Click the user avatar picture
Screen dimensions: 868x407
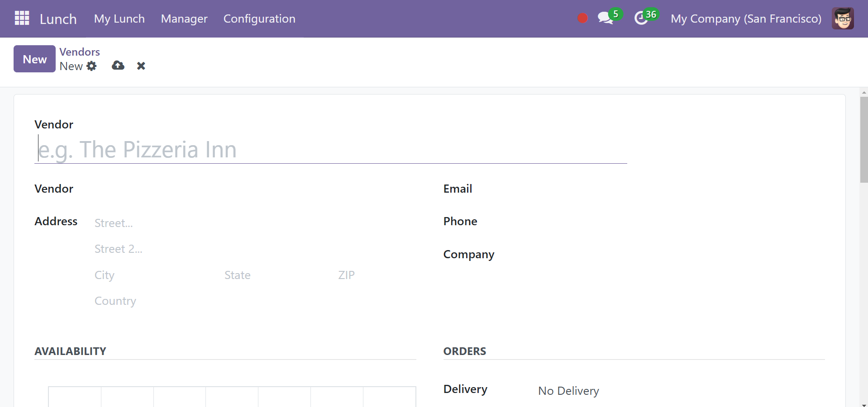pos(843,19)
